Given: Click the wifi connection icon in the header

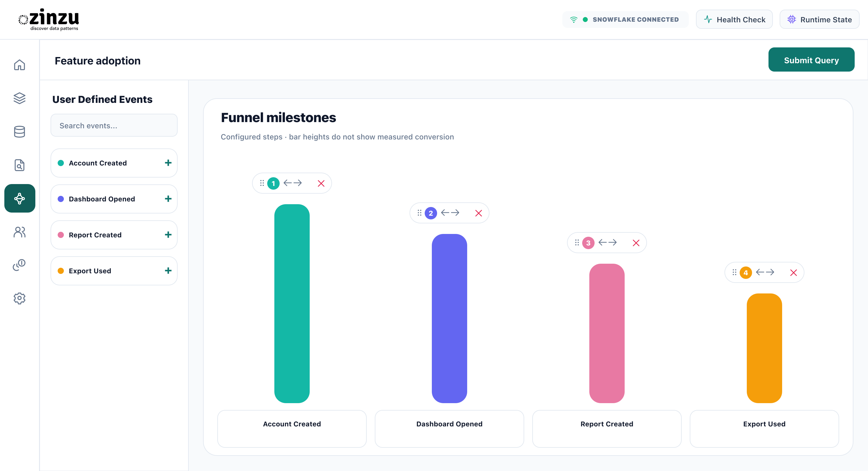Looking at the screenshot, I should (573, 20).
